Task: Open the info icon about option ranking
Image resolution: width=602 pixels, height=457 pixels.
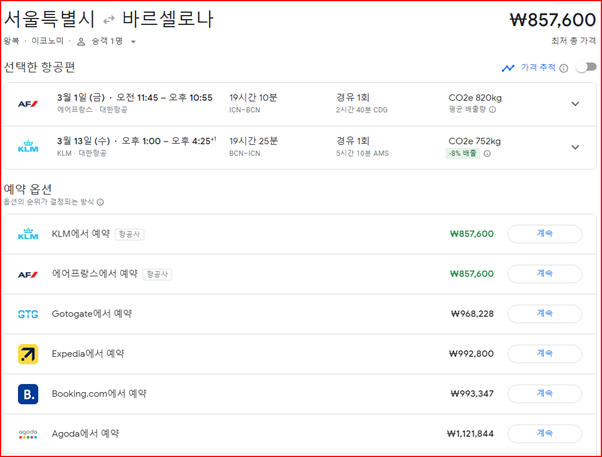Action: point(100,202)
